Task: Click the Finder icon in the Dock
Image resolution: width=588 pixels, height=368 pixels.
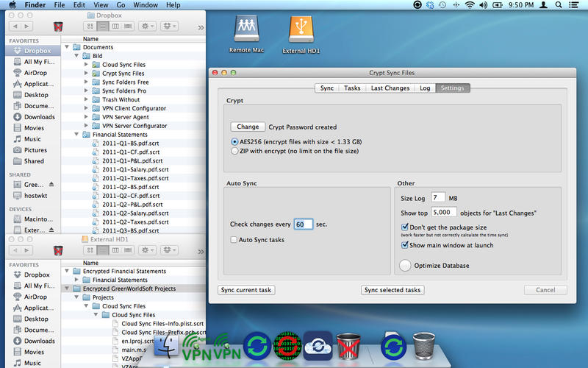Action: 166,346
